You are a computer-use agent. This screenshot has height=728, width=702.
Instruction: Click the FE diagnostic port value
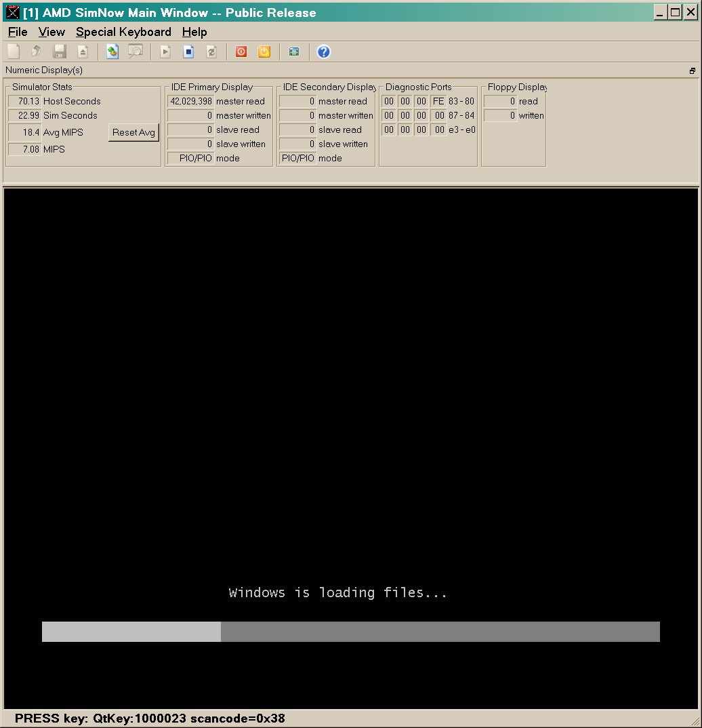click(x=439, y=101)
